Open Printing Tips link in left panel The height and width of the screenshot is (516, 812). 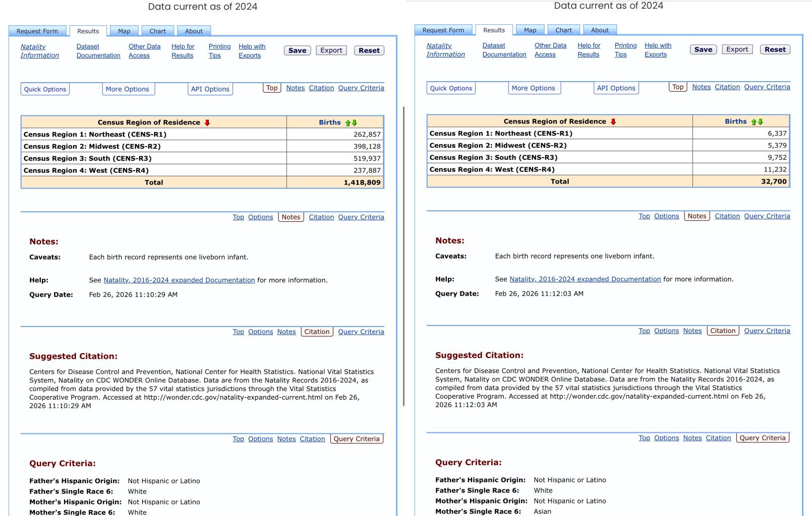coord(219,51)
